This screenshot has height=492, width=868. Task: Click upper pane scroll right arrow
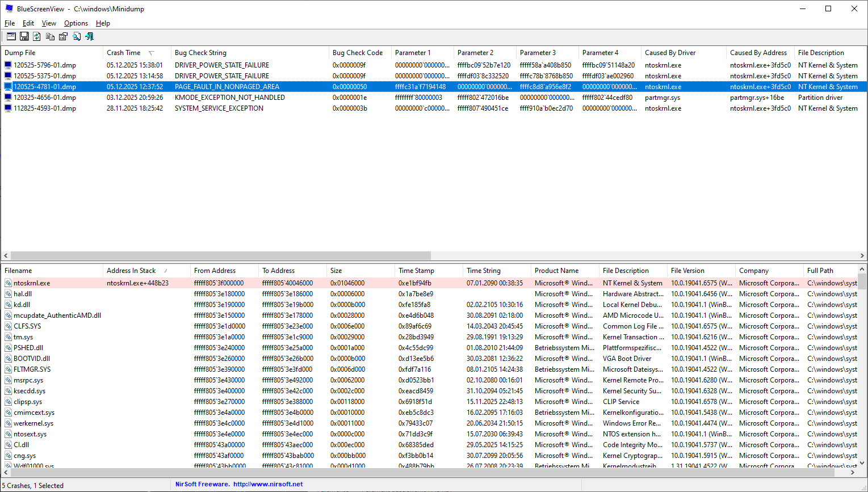(862, 256)
